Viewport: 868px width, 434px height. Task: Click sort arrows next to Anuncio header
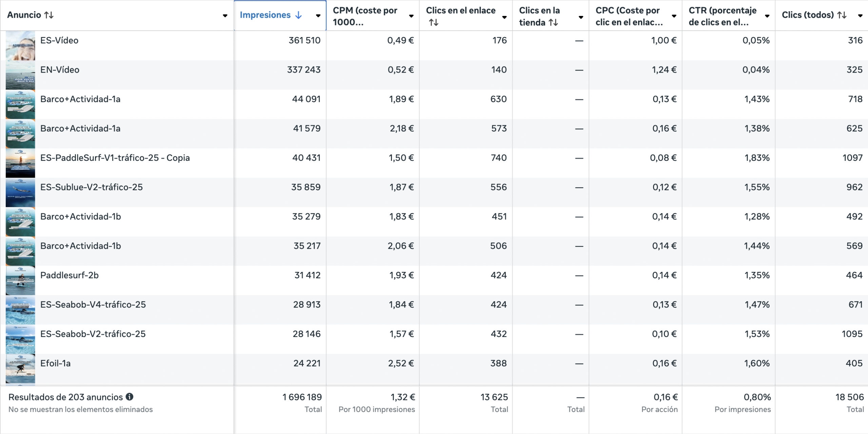(49, 15)
